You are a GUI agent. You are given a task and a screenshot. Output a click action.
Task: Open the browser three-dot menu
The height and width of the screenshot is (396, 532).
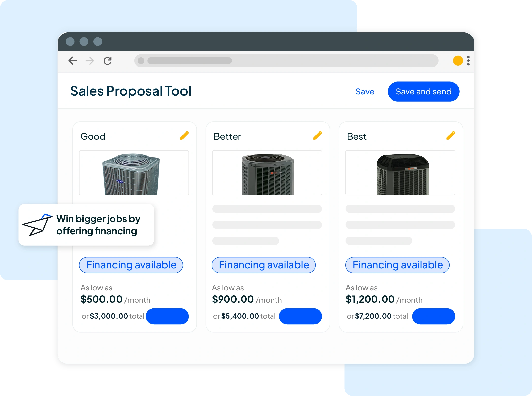click(468, 61)
